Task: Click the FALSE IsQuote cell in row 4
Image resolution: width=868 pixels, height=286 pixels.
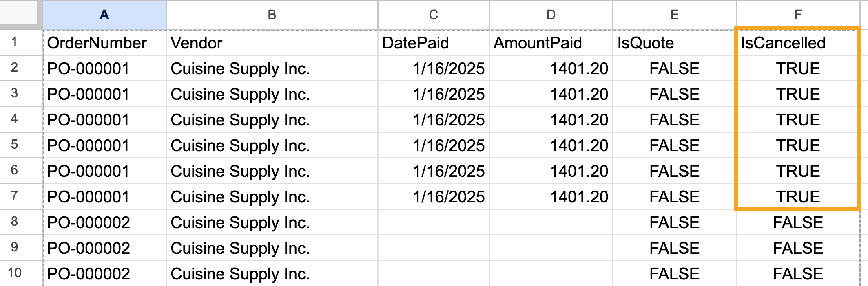Action: 674,119
